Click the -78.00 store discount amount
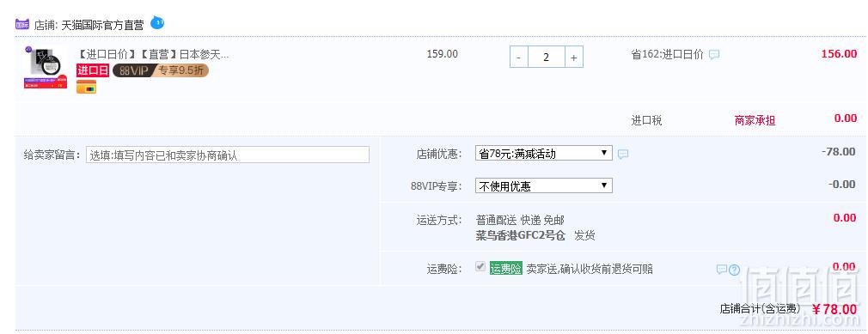Viewport: 868px width, 334px height. click(x=839, y=152)
